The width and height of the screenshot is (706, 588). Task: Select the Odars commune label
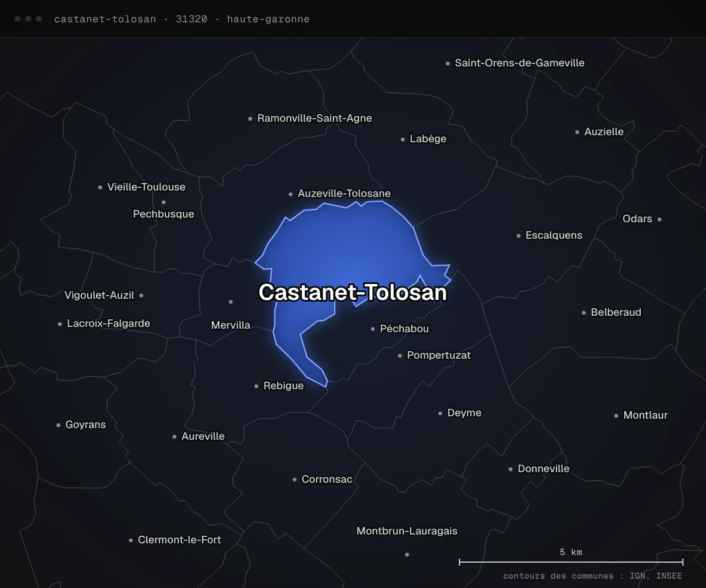[637, 219]
